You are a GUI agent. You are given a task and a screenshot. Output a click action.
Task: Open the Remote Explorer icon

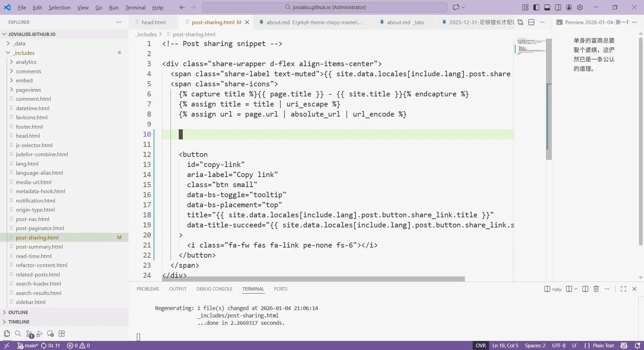51,334
